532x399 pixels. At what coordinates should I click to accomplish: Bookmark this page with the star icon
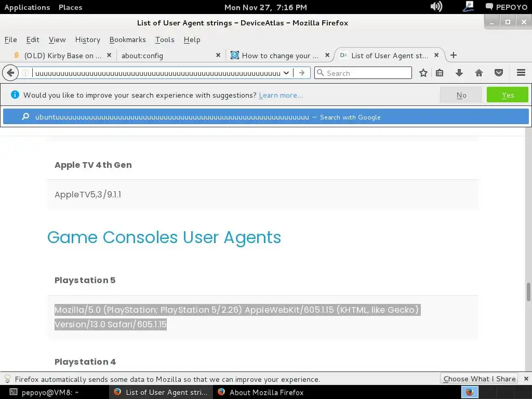tap(423, 73)
